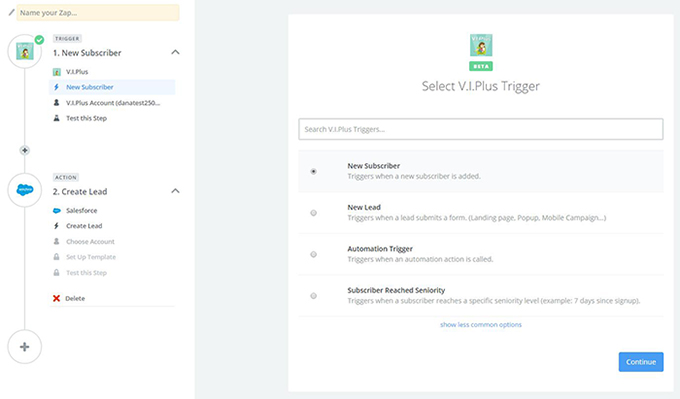This screenshot has height=399, width=680.
Task: Add a step between trigger and action
Action: point(25,150)
